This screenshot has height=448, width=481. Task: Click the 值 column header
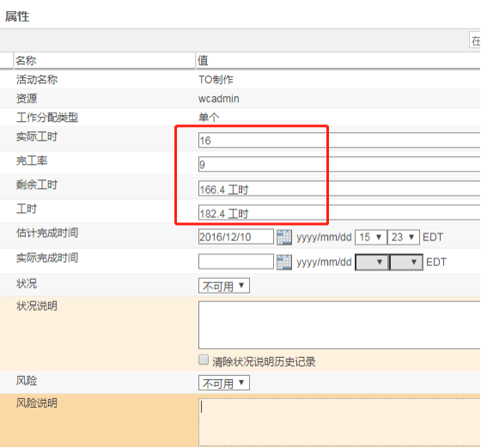[338, 60]
